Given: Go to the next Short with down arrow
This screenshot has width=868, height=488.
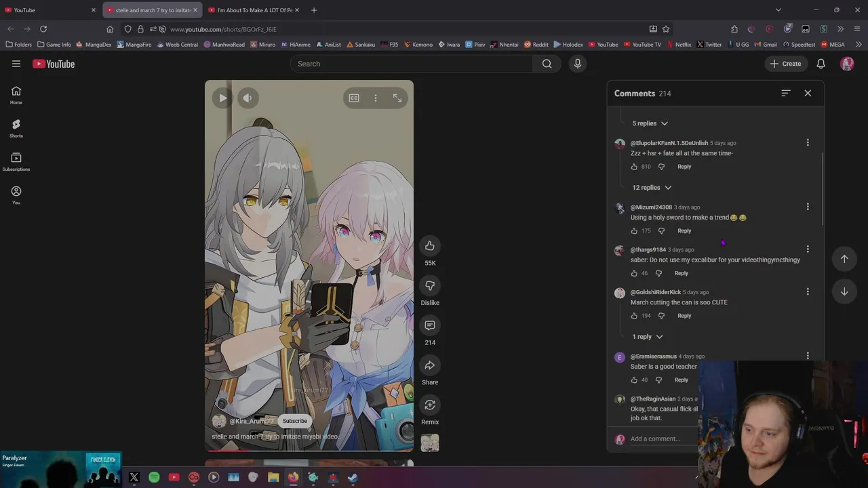Looking at the screenshot, I should (844, 291).
